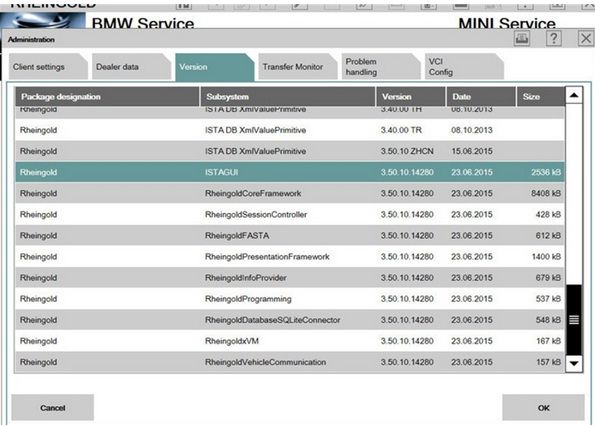
Task: Open the help question mark icon
Action: (554, 39)
